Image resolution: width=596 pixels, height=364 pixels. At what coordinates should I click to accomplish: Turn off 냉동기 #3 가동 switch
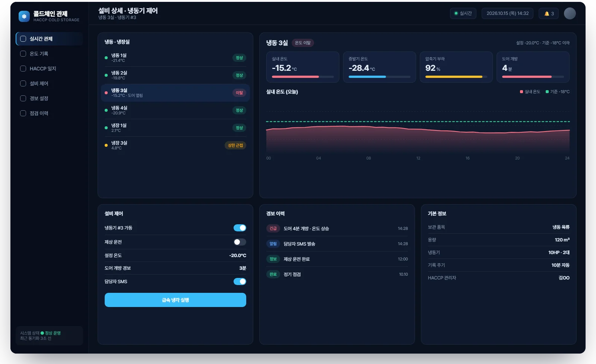point(240,228)
